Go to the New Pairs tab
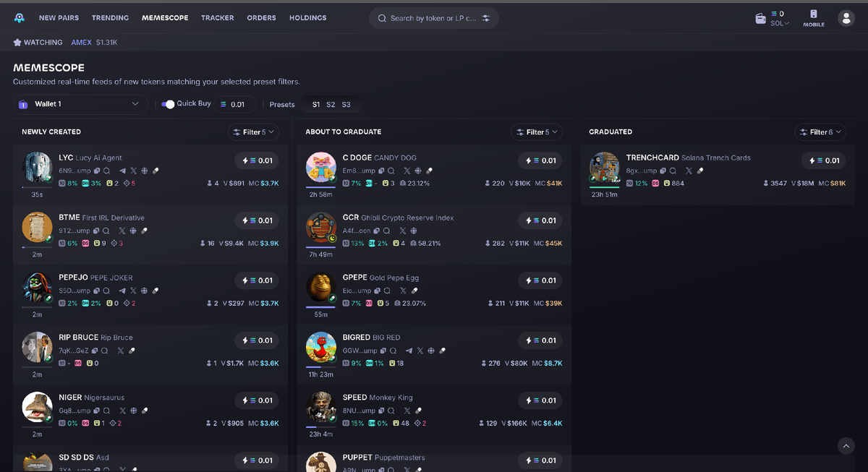The width and height of the screenshot is (868, 472). point(59,18)
